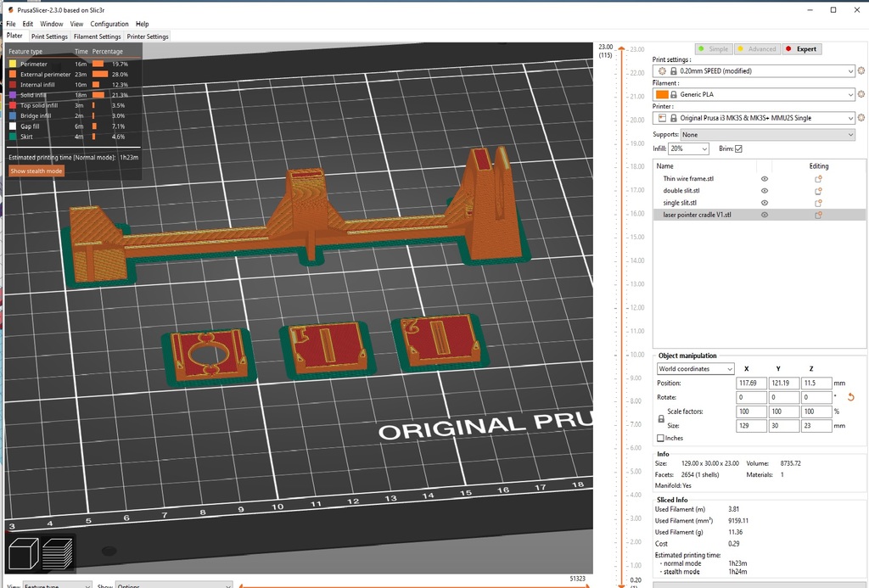Click the lock icon beside Generic PLA

point(673,94)
